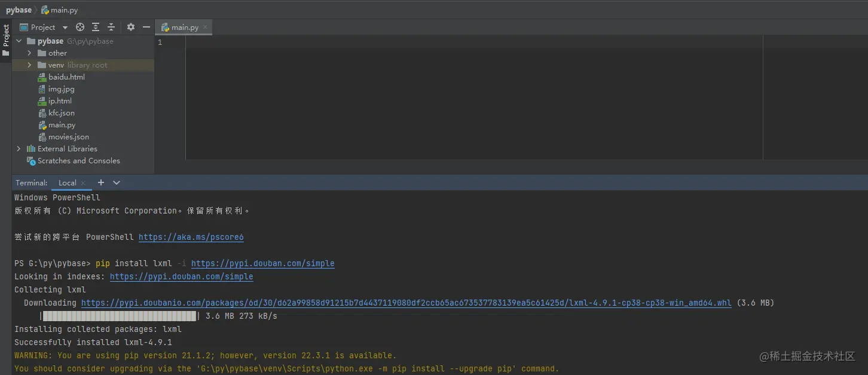Click the '3.6 MB 273 kB/s' speed text
The width and height of the screenshot is (868, 375).
(x=242, y=316)
